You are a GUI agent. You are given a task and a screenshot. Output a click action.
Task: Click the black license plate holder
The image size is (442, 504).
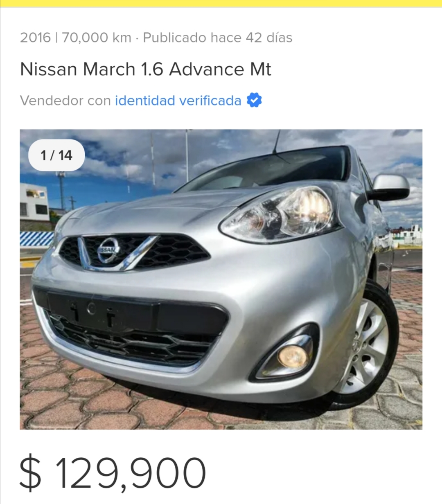click(x=102, y=311)
